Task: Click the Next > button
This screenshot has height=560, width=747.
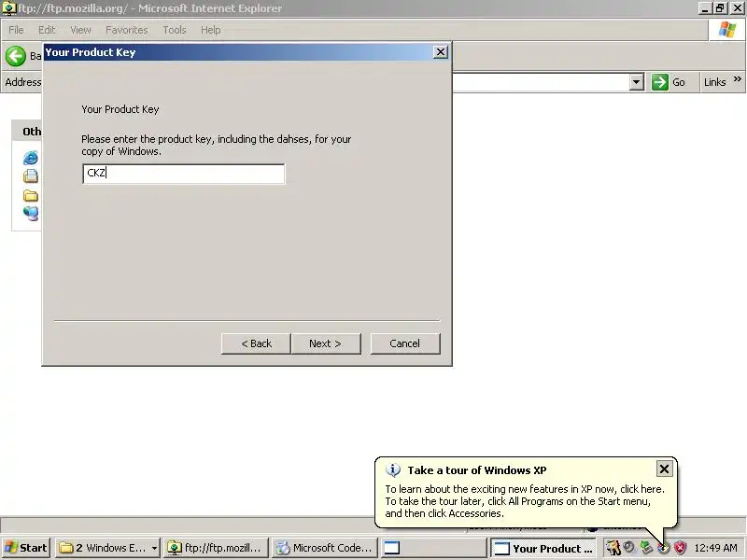Action: coord(325,343)
